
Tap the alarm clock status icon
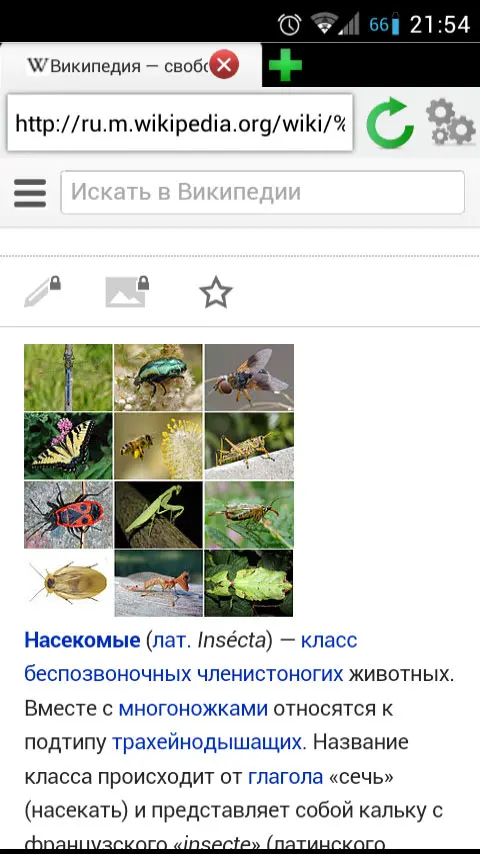289,25
